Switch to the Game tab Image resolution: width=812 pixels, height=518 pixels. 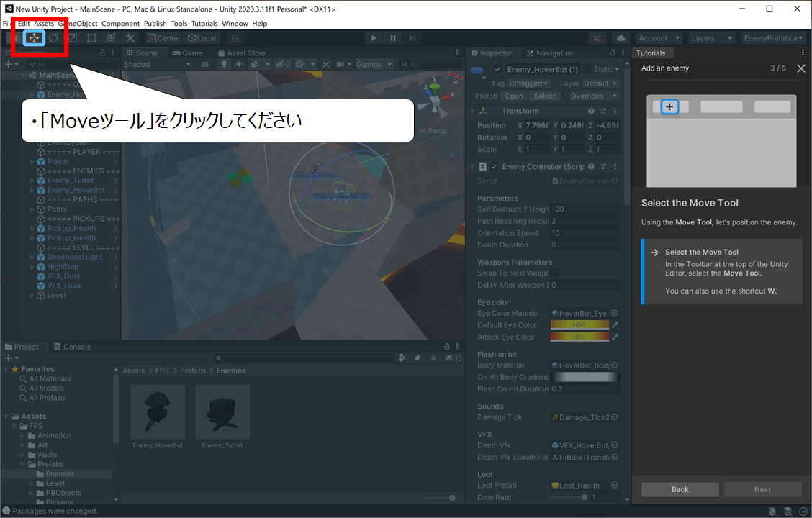[x=187, y=53]
